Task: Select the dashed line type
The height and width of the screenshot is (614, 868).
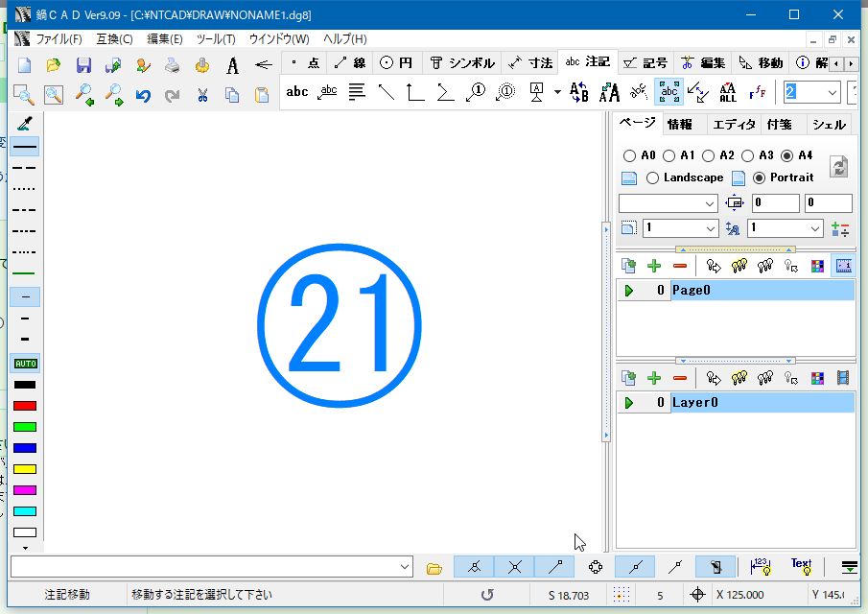Action: pos(25,167)
